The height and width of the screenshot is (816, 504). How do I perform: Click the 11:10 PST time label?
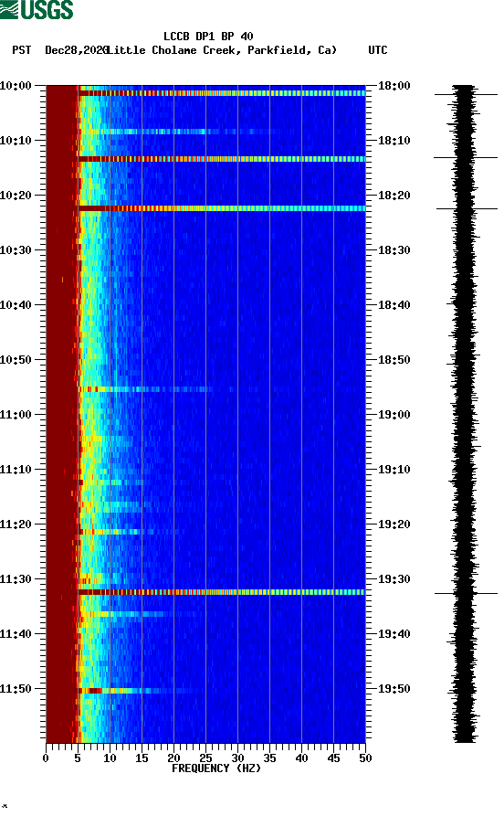[16, 470]
